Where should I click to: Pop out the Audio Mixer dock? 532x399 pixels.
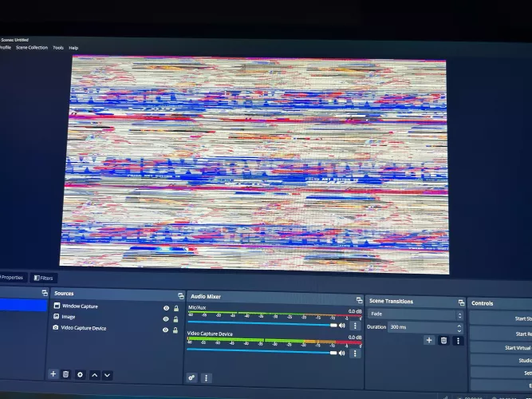click(x=359, y=300)
